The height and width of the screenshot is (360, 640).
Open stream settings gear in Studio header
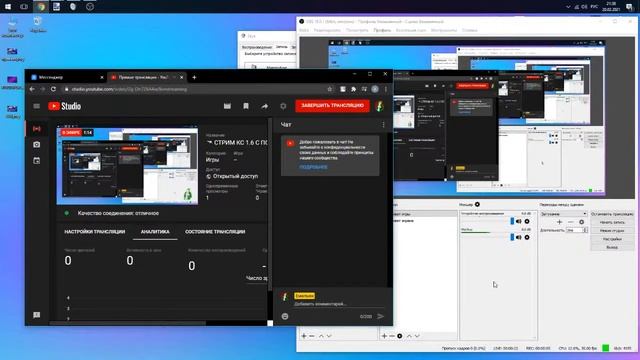pos(283,106)
